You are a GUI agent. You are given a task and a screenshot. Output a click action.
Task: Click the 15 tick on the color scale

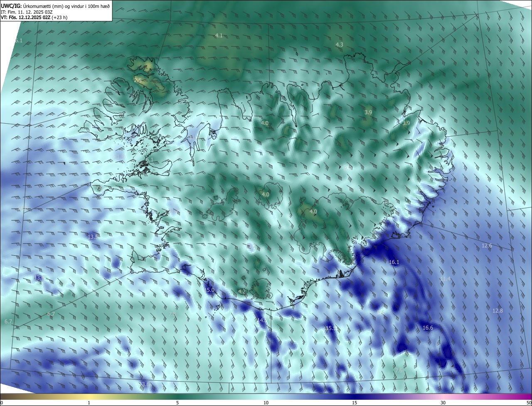355,403
